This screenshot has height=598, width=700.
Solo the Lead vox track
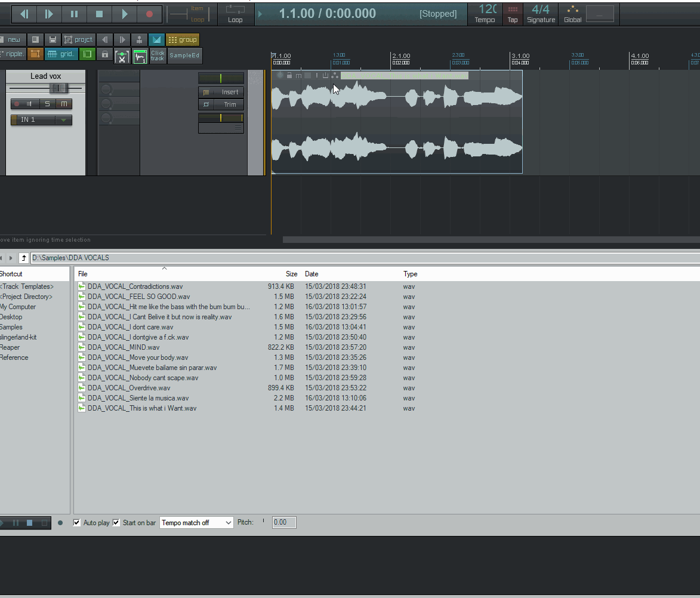(47, 104)
